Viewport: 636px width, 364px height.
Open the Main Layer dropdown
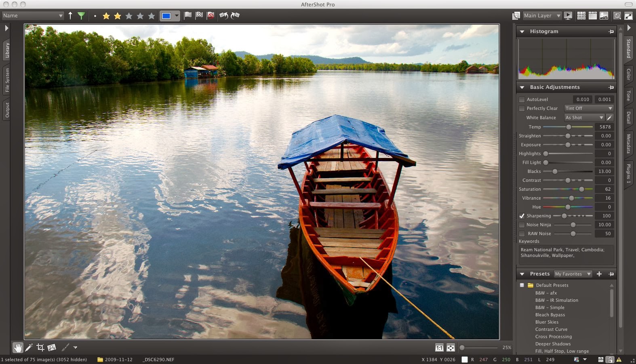click(542, 16)
